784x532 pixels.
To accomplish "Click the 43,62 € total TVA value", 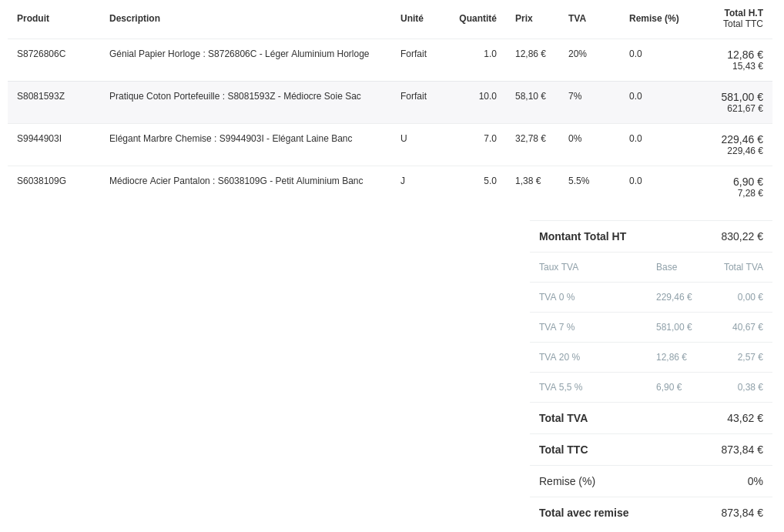I will click(745, 419).
